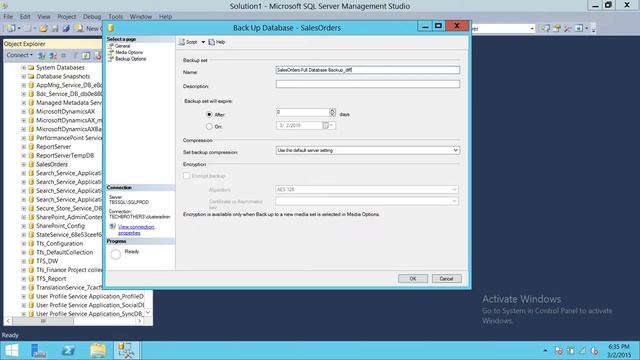The width and height of the screenshot is (640, 360).
Task: Click the SSMS icon in the taskbar
Action: point(126,350)
